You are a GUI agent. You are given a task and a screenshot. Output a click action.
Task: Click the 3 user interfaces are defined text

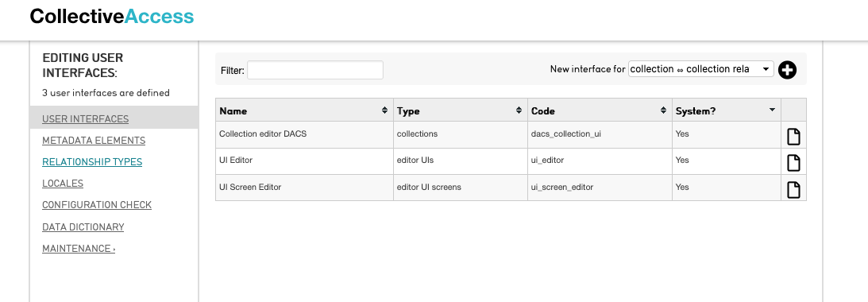(106, 92)
